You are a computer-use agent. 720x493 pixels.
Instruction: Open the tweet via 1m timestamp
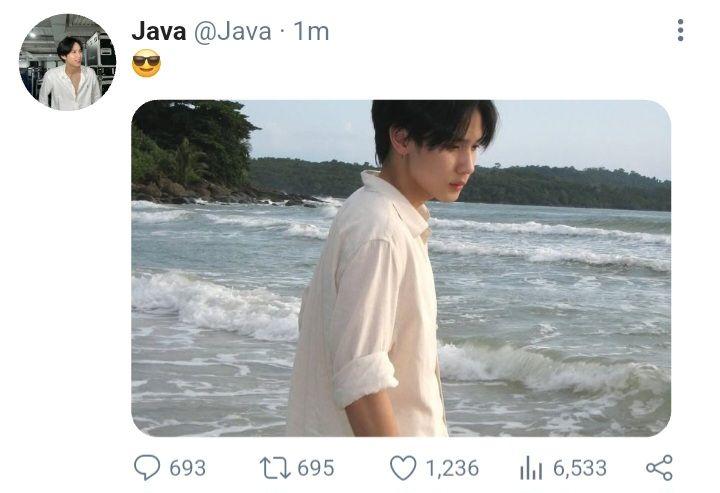click(x=311, y=32)
